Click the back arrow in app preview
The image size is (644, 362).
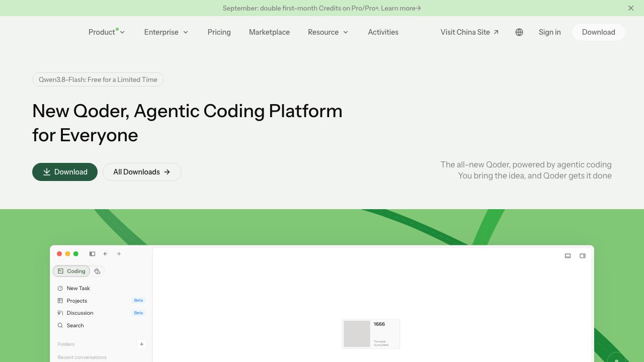tap(106, 254)
